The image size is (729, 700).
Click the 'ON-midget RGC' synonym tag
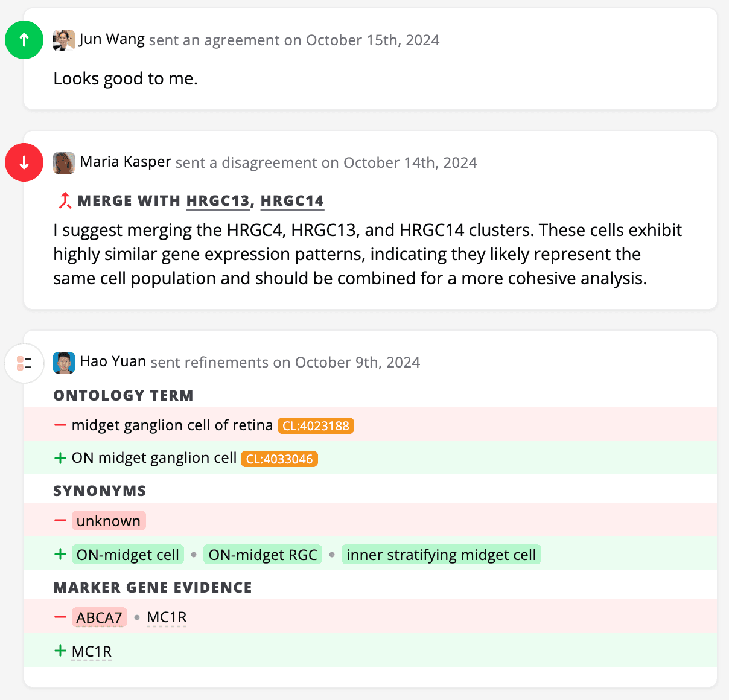click(x=263, y=555)
